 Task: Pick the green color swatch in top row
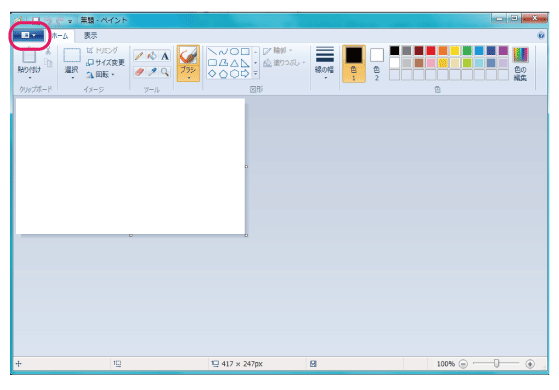pos(467,51)
